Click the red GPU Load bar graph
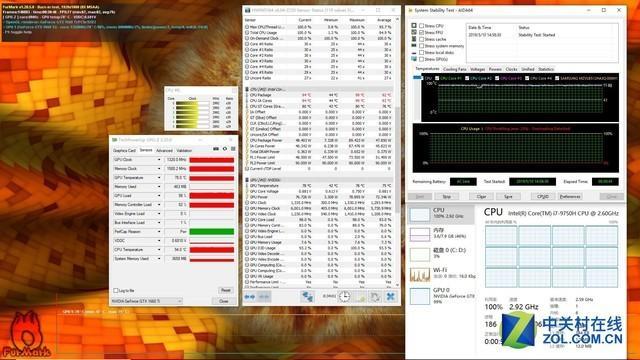The image size is (640, 360). 211,196
